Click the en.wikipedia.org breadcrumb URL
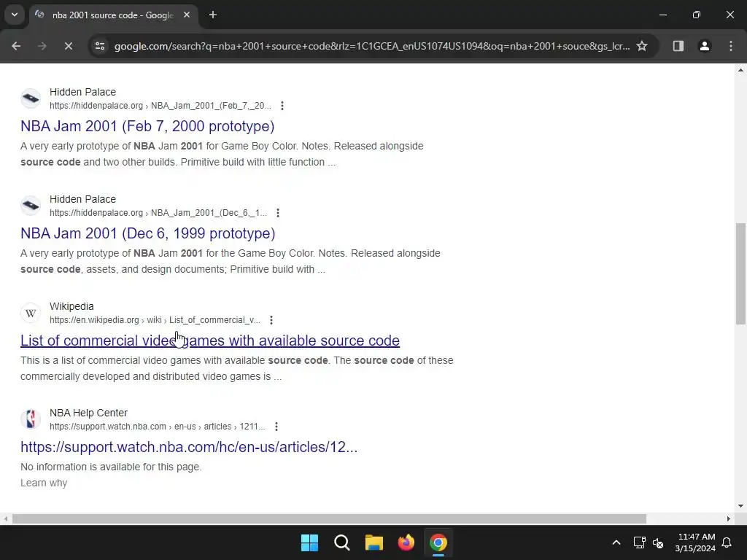The width and height of the screenshot is (747, 560). [155, 320]
